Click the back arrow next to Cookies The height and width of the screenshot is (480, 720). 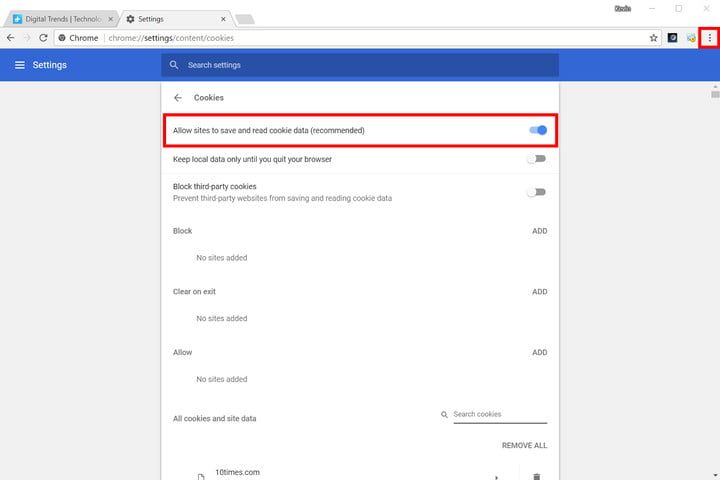[178, 98]
